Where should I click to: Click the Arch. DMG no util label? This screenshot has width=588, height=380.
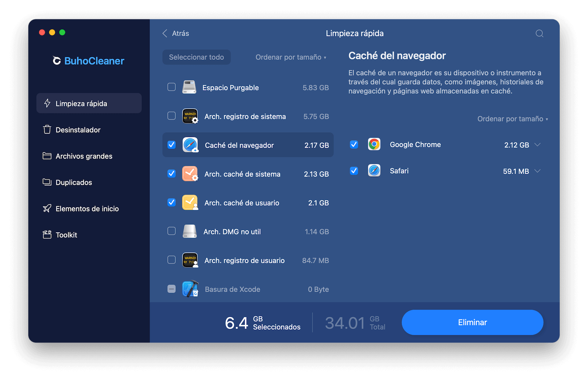pyautogui.click(x=232, y=232)
